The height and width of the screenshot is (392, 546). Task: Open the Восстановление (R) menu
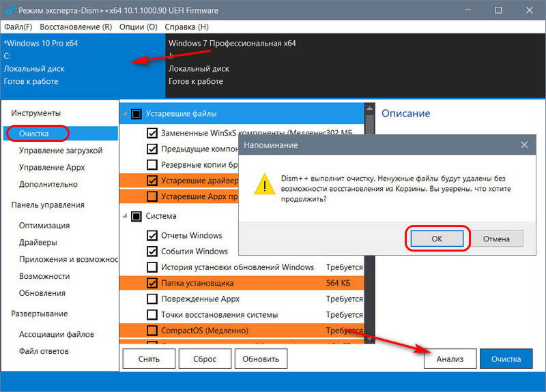click(x=76, y=27)
